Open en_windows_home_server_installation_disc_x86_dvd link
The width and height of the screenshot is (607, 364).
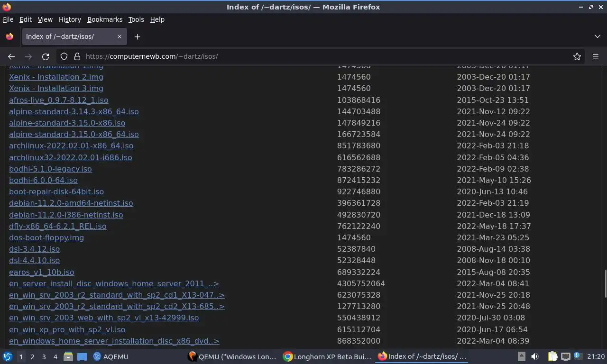point(114,341)
